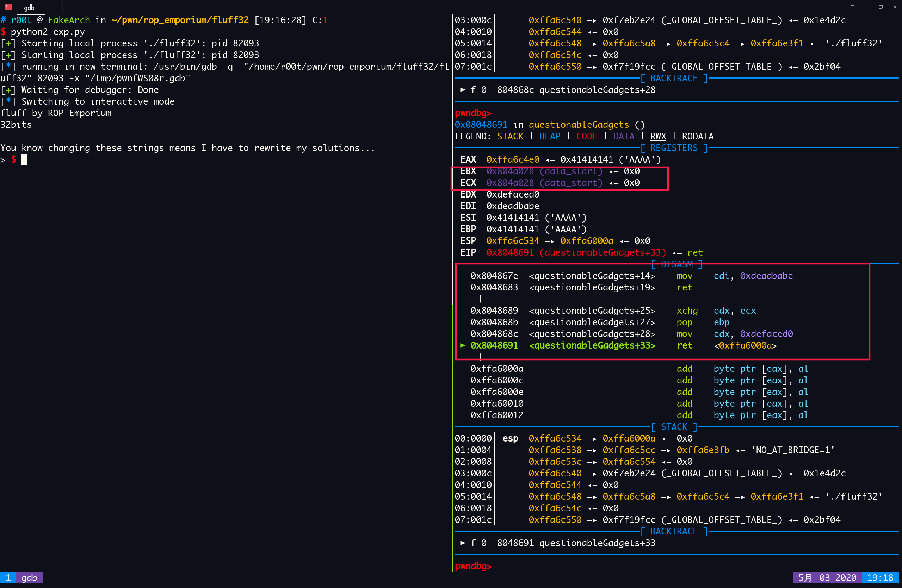Click the DISASM section header
Image resolution: width=902 pixels, height=588 pixels.
pyautogui.click(x=676, y=264)
